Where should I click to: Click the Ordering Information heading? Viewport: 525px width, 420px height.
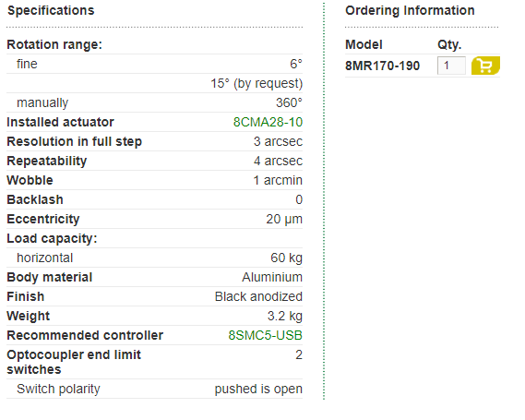pyautogui.click(x=410, y=10)
